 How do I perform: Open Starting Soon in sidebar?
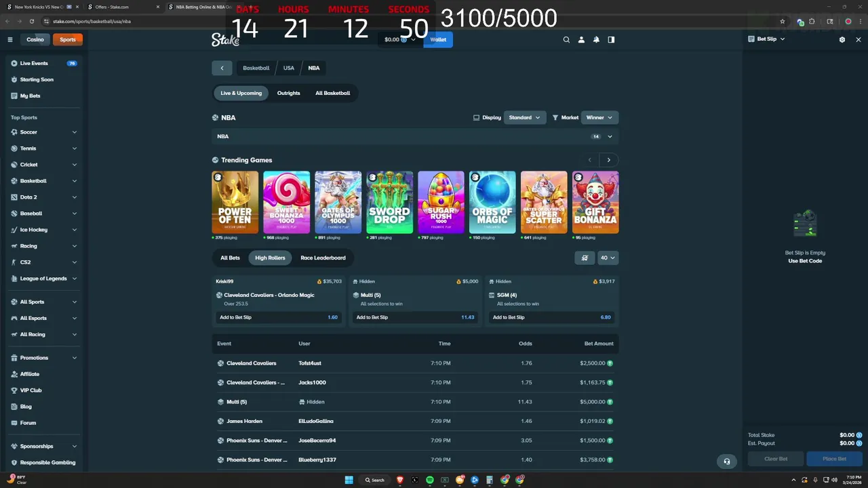pos(44,79)
